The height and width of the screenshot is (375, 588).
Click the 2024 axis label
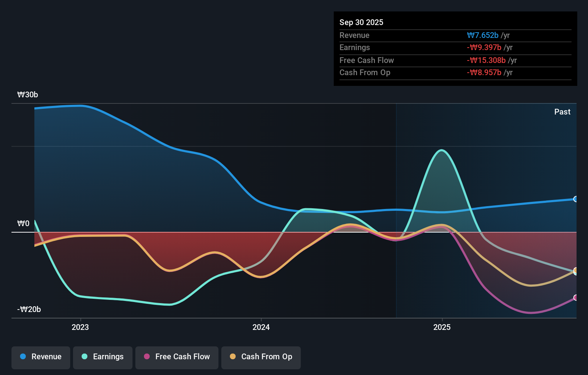coord(261,327)
